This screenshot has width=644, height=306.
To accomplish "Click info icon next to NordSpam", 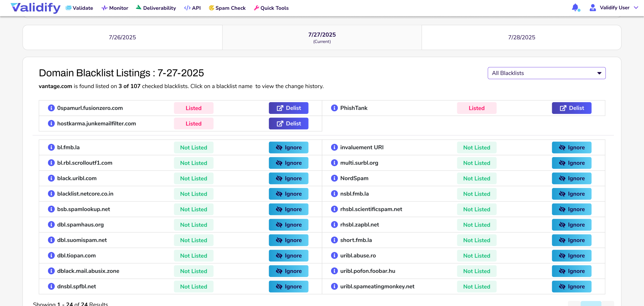I will point(334,178).
